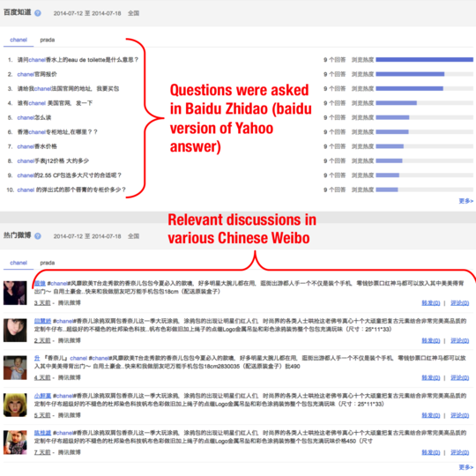Click the 全国 label beside 热门微博 dates

(x=133, y=236)
